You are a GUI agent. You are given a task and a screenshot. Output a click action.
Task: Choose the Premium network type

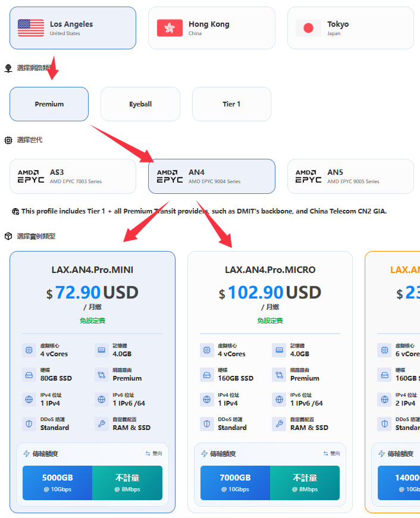coord(49,104)
